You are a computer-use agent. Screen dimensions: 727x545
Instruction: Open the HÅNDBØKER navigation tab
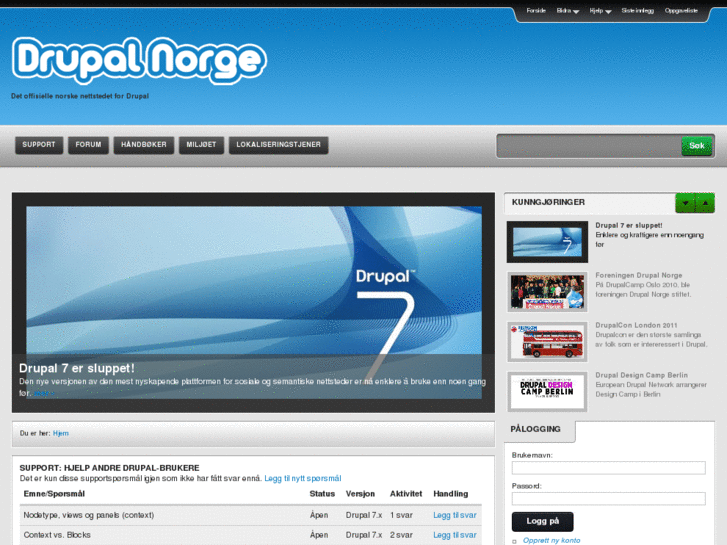(144, 145)
